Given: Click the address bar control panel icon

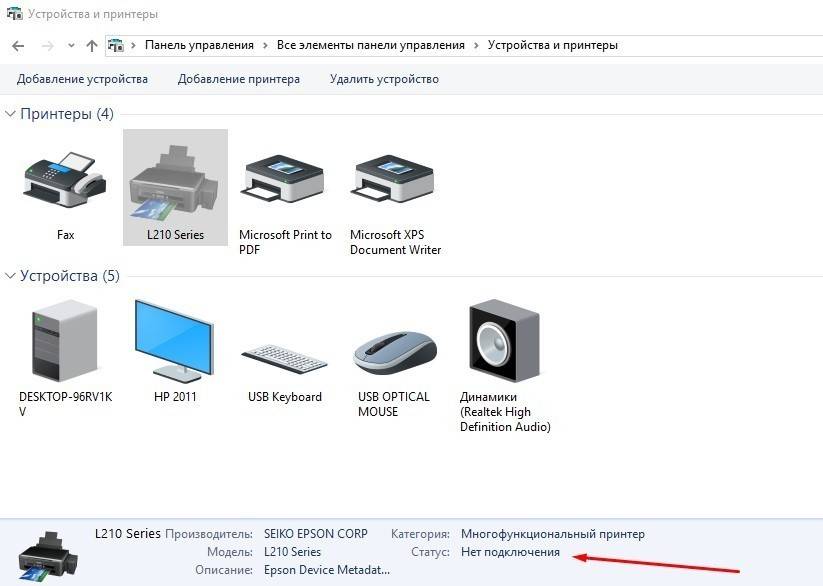Looking at the screenshot, I should click(x=116, y=46).
